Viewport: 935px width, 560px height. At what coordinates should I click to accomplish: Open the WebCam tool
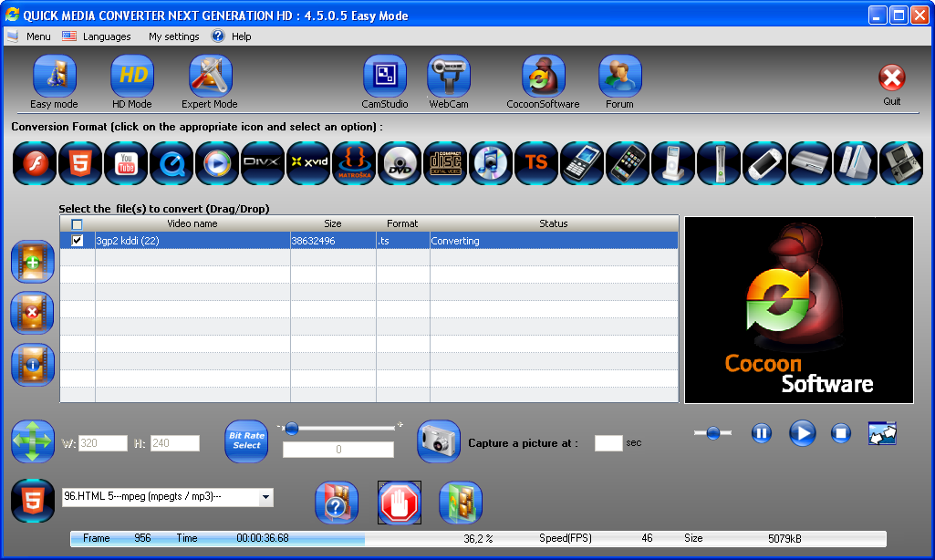449,76
